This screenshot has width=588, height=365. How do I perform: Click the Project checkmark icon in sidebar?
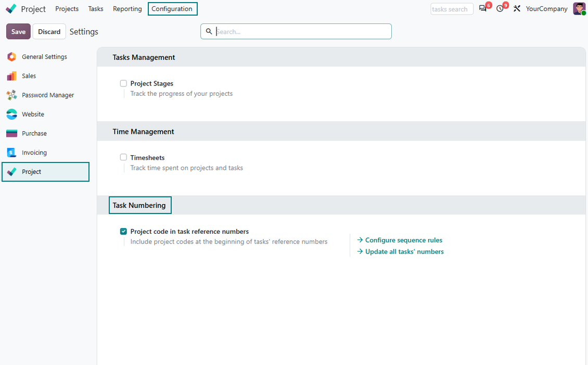point(11,171)
